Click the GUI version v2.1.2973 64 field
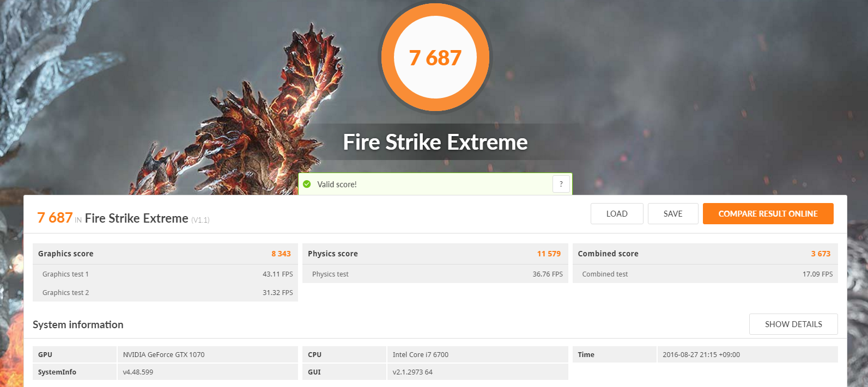 click(x=478, y=372)
